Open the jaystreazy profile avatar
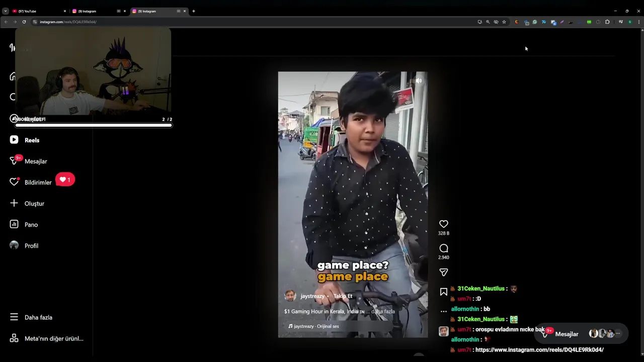The width and height of the screenshot is (644, 362). coord(290,296)
